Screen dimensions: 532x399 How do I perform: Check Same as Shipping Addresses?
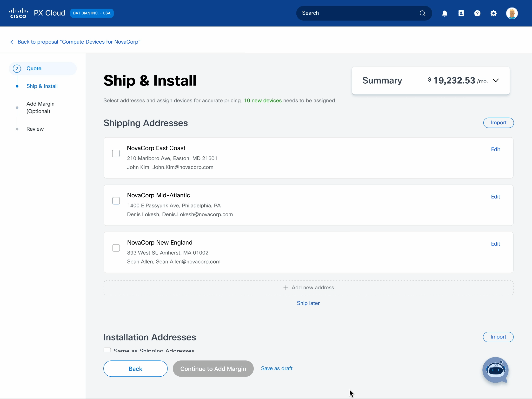[107, 350]
